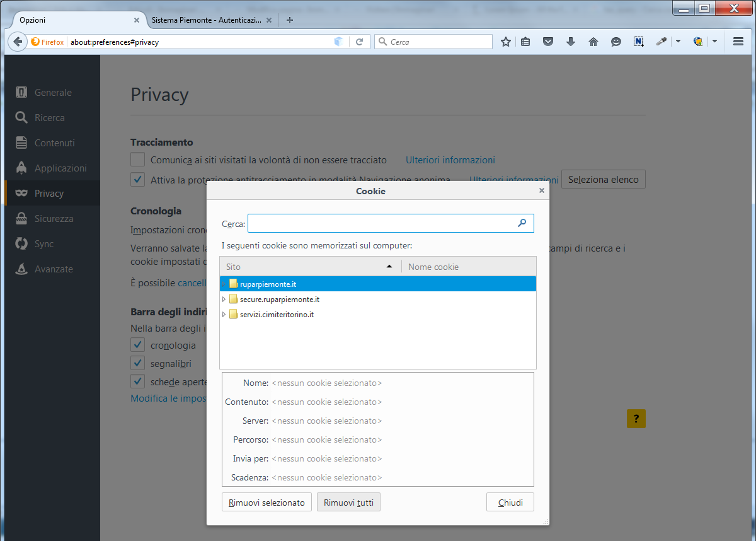
Task: Open the Downloads arrow icon
Action: (571, 42)
